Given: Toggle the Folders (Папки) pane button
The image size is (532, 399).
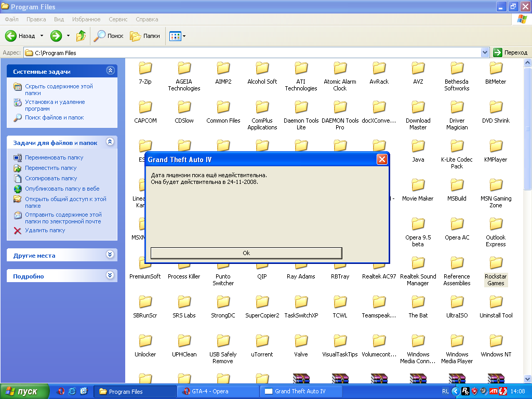Looking at the screenshot, I should point(145,36).
